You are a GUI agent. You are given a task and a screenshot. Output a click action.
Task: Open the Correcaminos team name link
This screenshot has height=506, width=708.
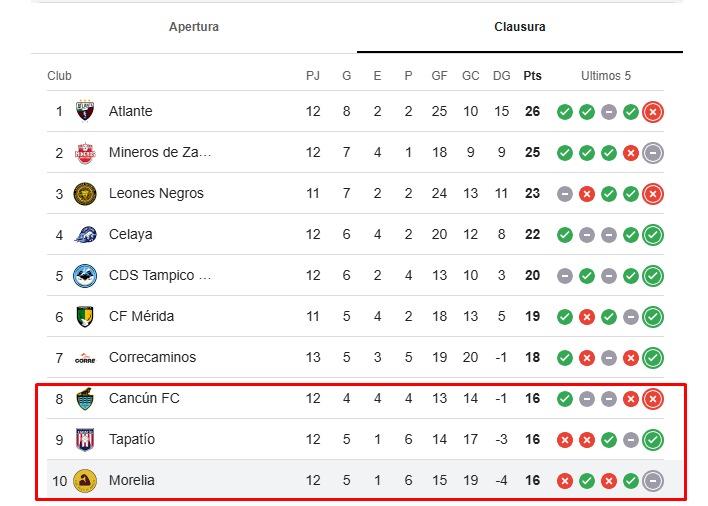pos(152,357)
